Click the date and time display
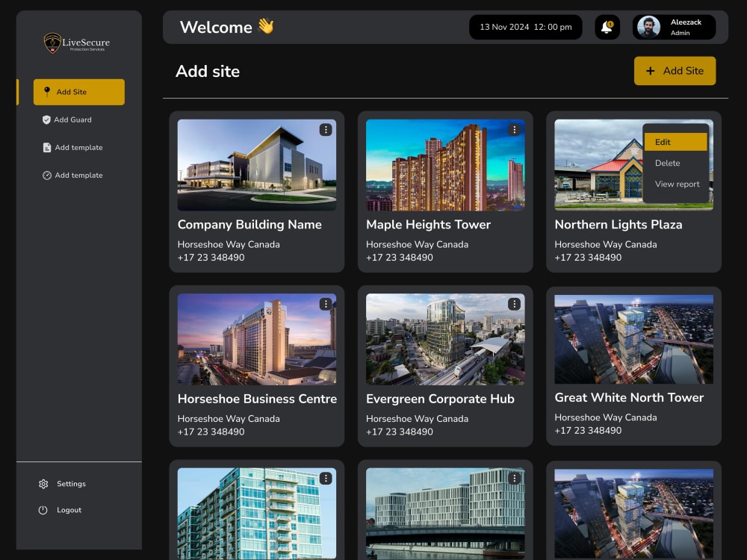The image size is (747, 560). click(525, 27)
